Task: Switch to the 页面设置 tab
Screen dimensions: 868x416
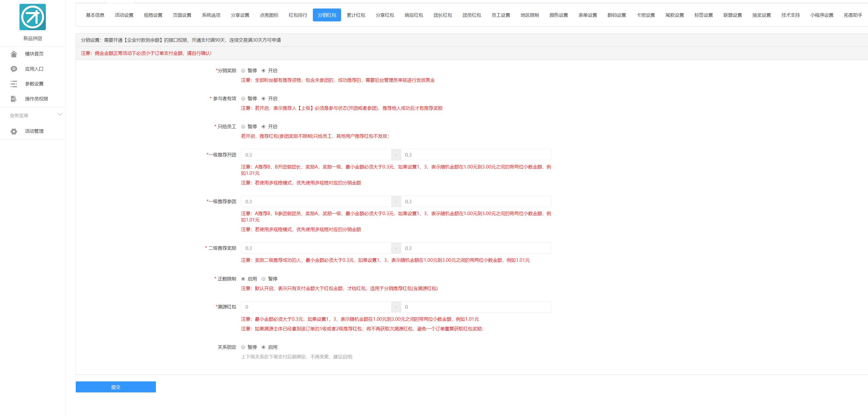Action: coord(182,15)
